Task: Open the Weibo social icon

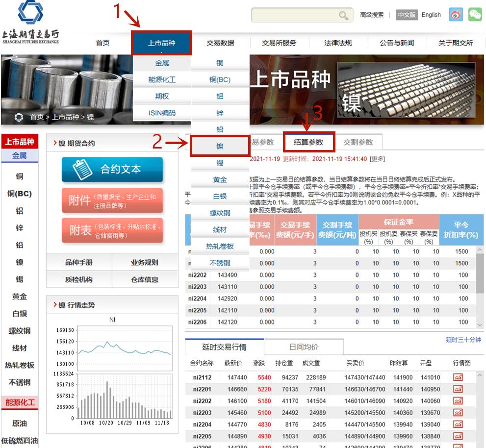Action: point(456,15)
